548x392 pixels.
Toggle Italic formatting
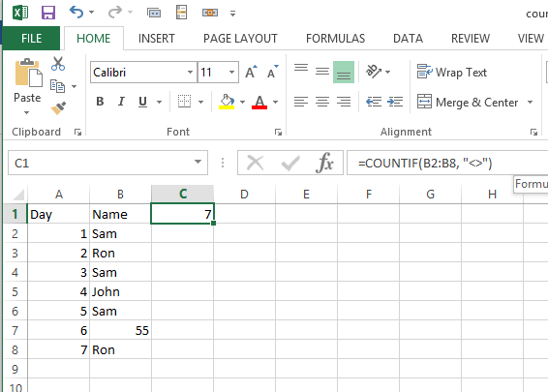pos(121,102)
